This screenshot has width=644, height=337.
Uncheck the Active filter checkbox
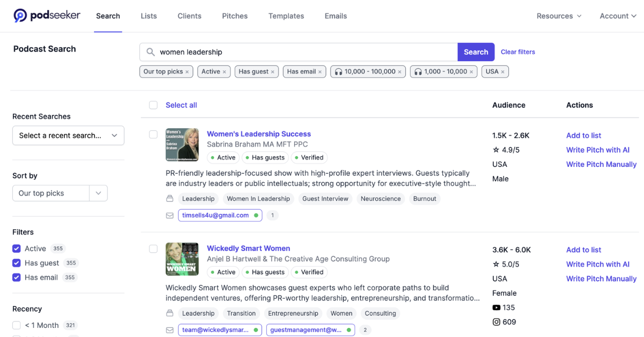17,248
